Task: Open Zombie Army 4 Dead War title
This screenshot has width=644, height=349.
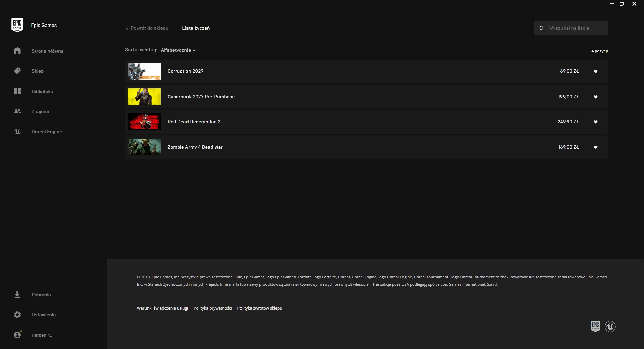Action: [x=195, y=147]
